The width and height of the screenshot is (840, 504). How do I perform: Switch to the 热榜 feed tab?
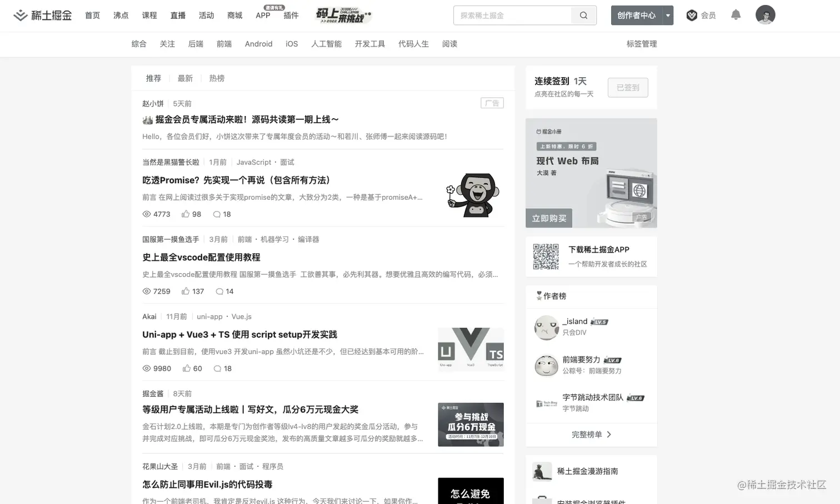tap(217, 78)
